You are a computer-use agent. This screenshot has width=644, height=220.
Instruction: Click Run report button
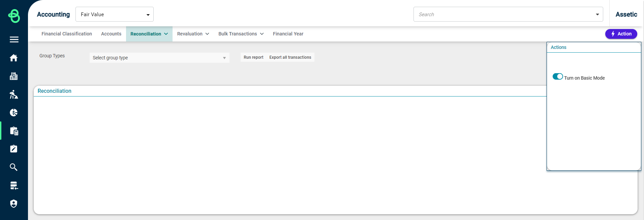253,57
